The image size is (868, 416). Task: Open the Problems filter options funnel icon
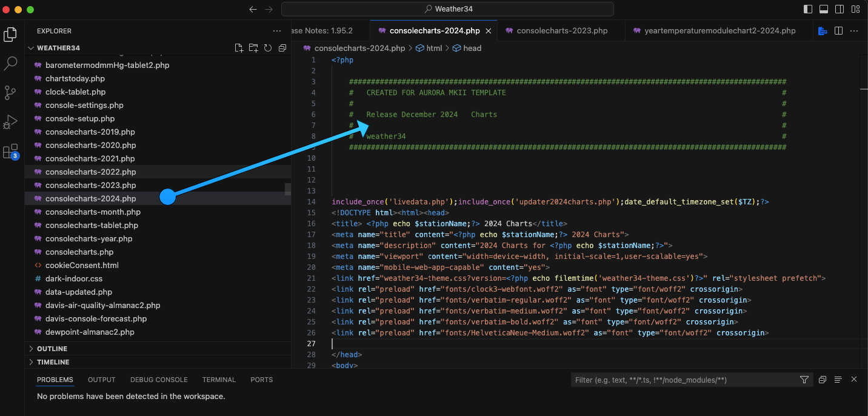[x=804, y=380]
